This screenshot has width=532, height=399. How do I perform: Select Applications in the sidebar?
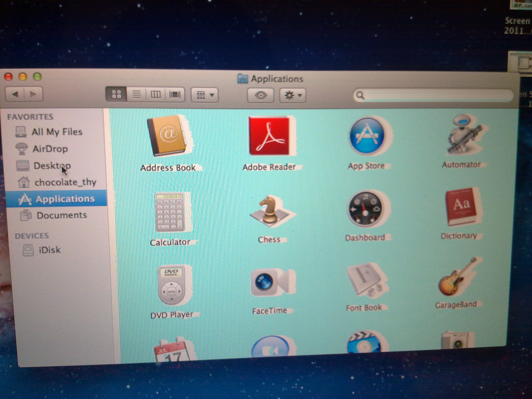click(x=57, y=199)
